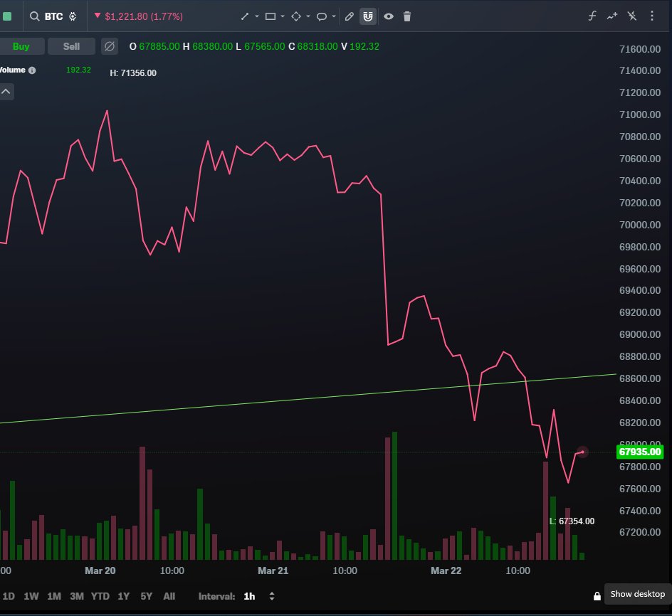
Task: Select the trend line drawing tool
Action: [x=245, y=16]
